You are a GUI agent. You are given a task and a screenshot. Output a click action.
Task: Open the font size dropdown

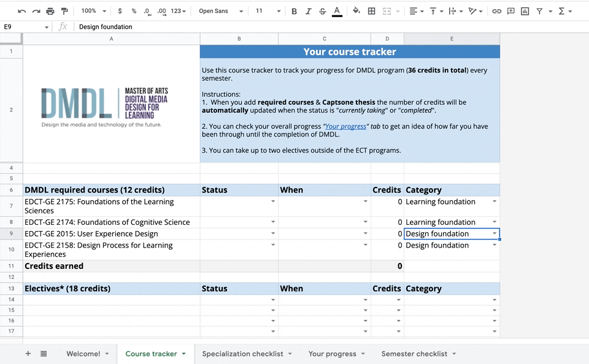click(268, 11)
